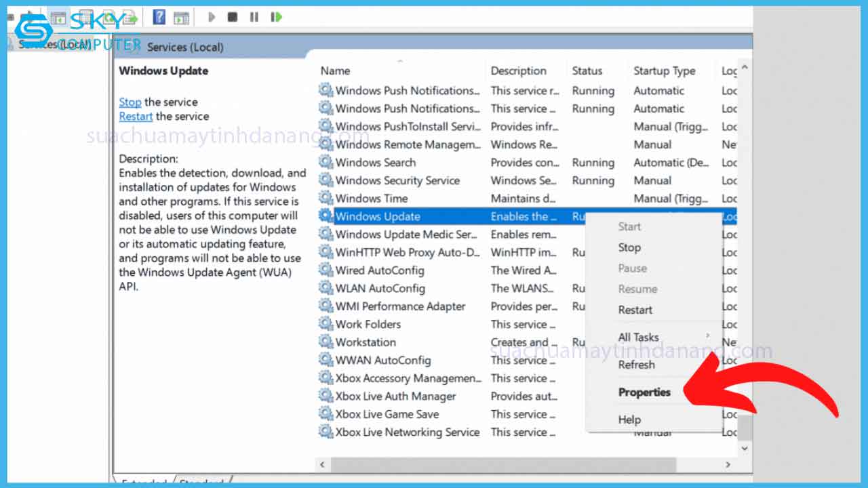Viewport: 868px width, 488px height.
Task: Click the gear icon of Xbox Accessory Management
Action: click(x=326, y=378)
